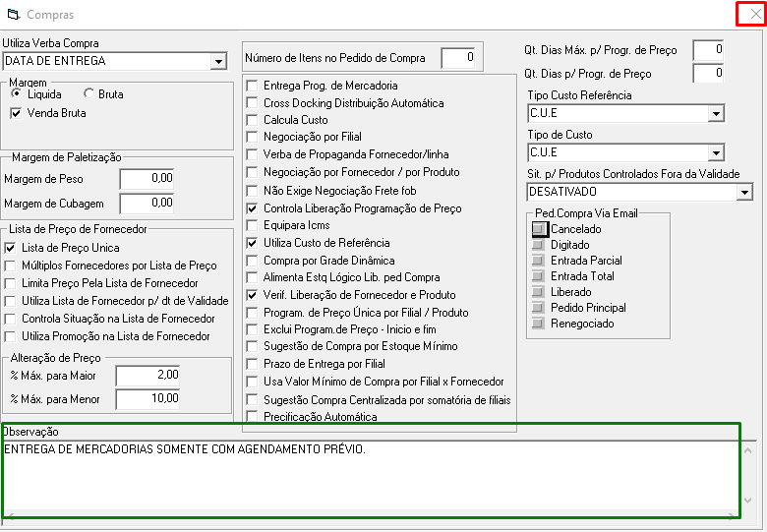Screen dimensions: 767x532
Task: Click the Observação scrollbar up arrow
Action: (x=747, y=450)
